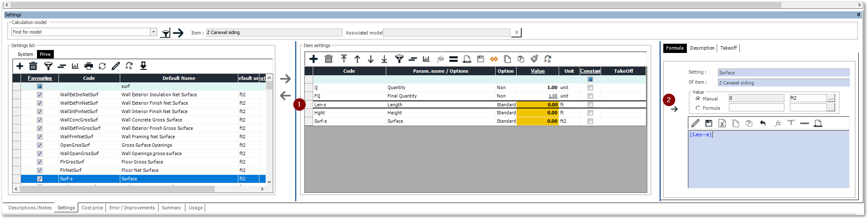Click the print icon in Settings list toolbar
The width and height of the screenshot is (868, 219).
(89, 66)
